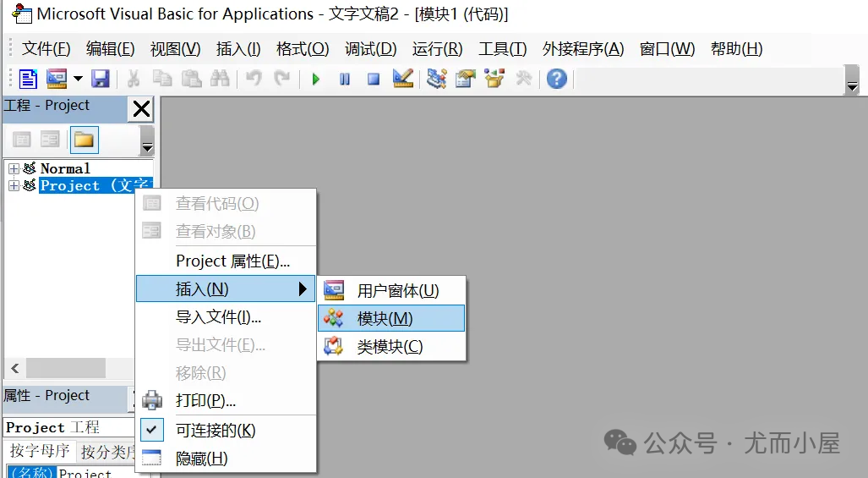Image resolution: width=868 pixels, height=478 pixels.
Task: Click the Redo toolbar icon
Action: pos(282,79)
